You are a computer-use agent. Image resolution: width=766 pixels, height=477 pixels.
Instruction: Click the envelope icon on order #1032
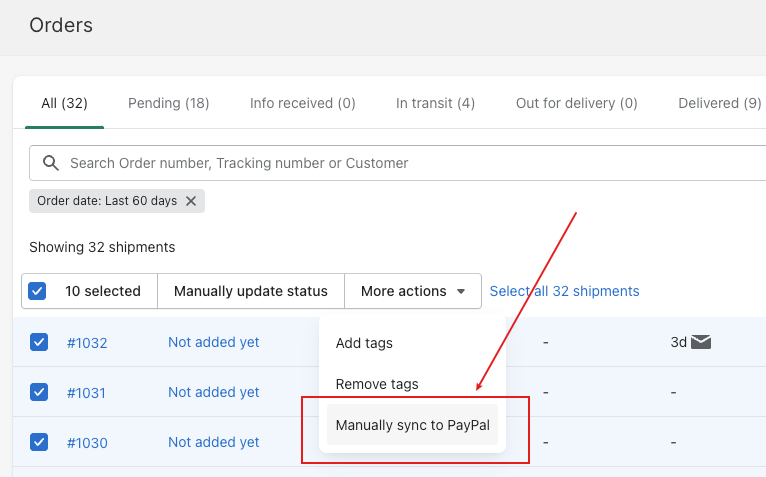tap(701, 342)
